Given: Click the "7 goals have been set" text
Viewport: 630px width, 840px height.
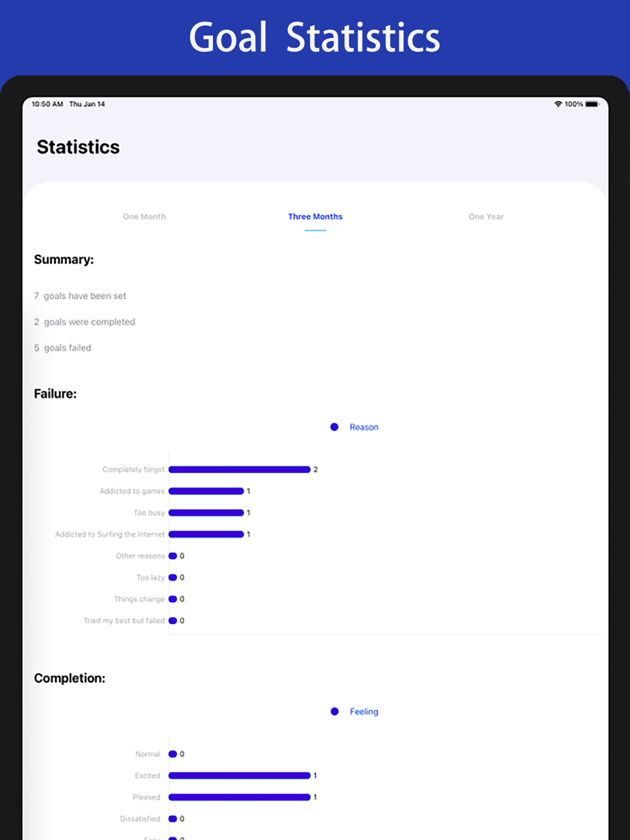Looking at the screenshot, I should pos(80,296).
